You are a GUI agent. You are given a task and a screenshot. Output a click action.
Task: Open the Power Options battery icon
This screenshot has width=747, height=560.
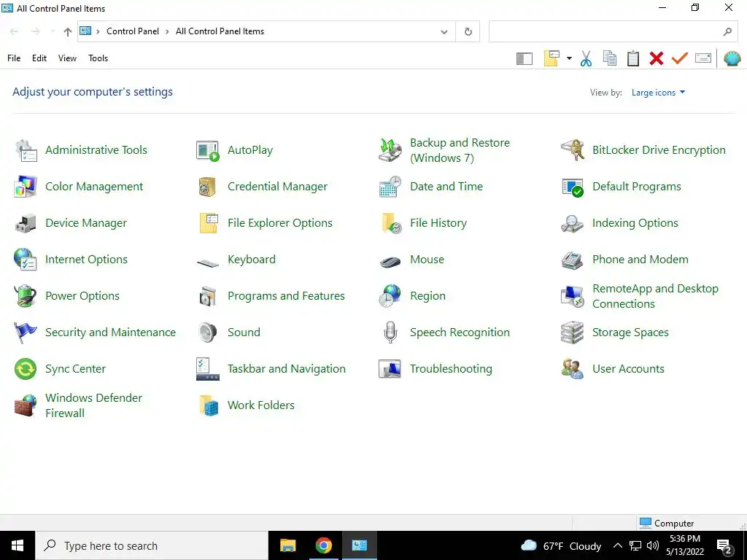[x=26, y=296]
